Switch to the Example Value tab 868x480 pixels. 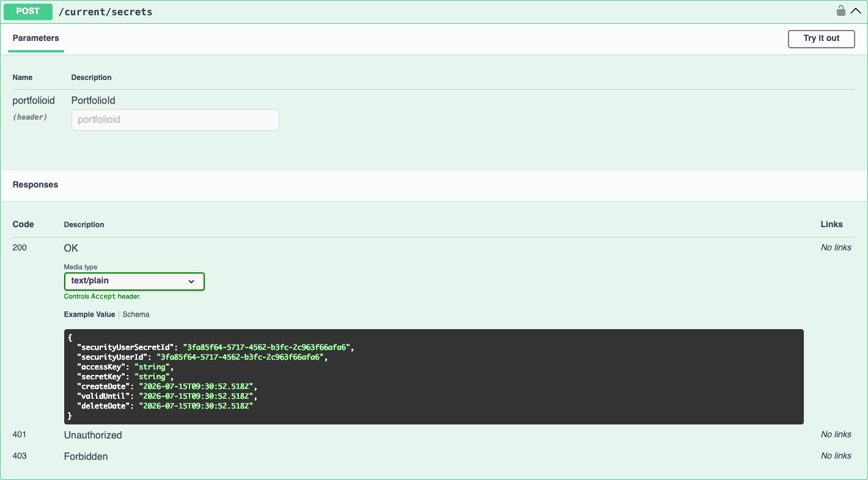pyautogui.click(x=89, y=315)
